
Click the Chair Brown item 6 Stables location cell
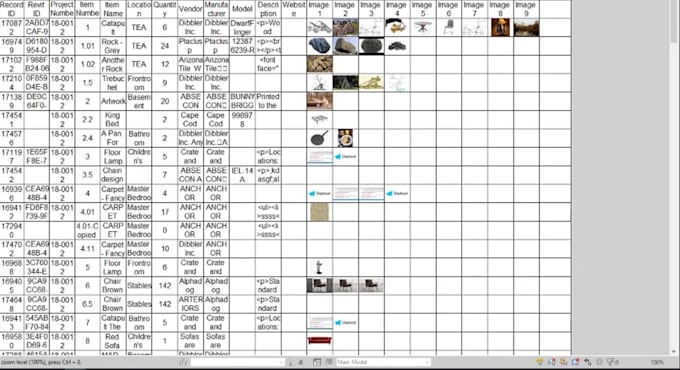point(139,285)
